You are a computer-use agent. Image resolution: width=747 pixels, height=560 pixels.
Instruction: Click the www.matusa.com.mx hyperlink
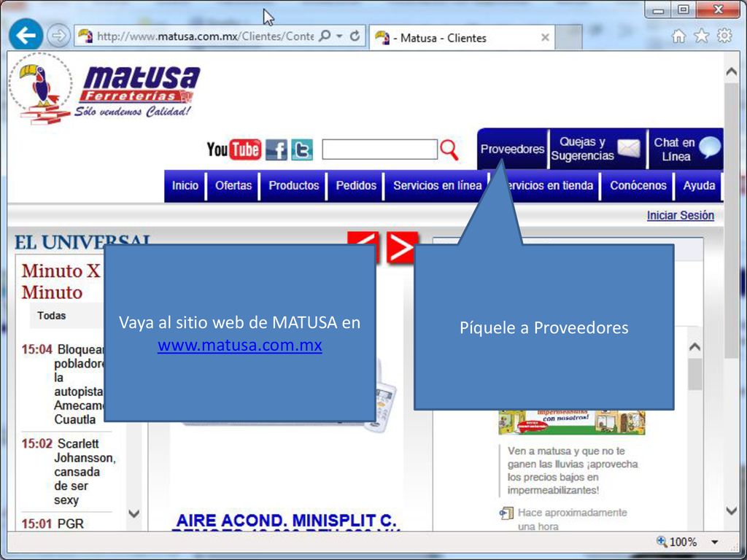point(239,345)
